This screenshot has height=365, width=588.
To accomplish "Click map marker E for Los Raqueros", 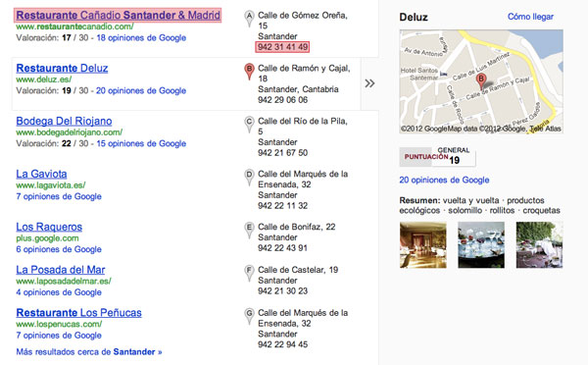I will [249, 231].
